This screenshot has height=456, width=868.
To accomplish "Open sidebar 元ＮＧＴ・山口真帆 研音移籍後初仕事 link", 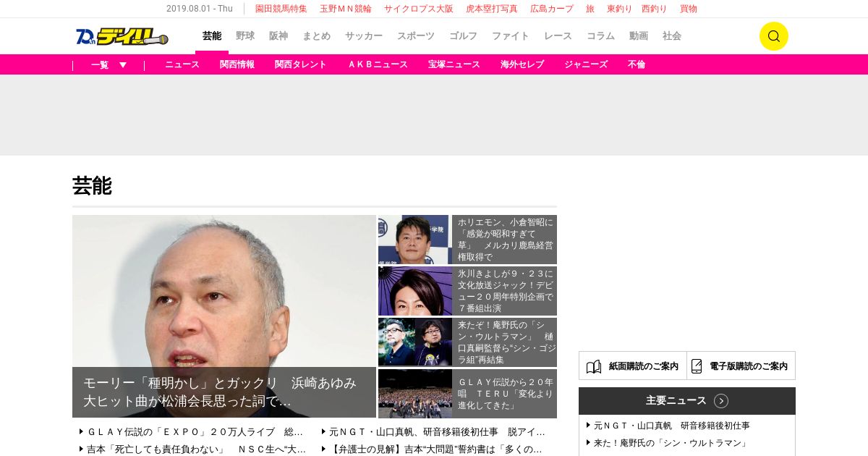I will [672, 426].
